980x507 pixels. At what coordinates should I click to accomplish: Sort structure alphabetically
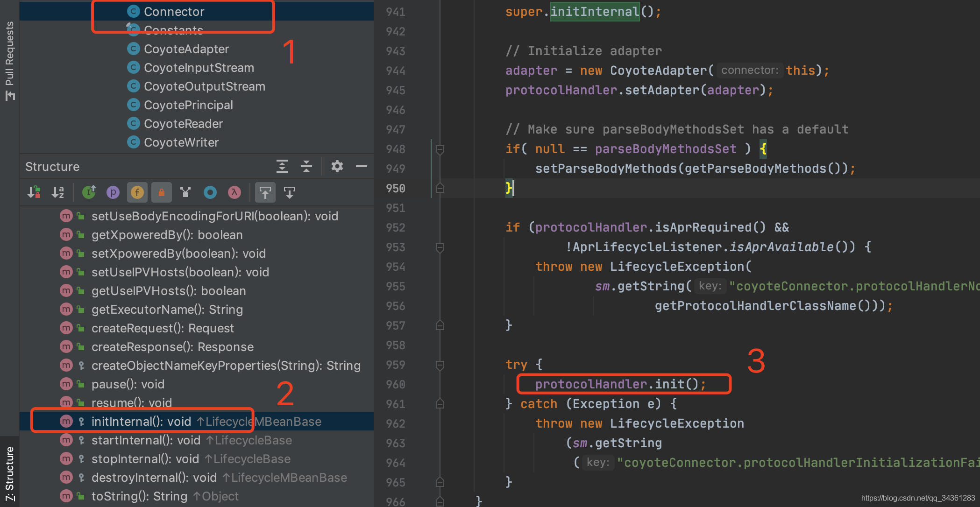click(x=58, y=192)
